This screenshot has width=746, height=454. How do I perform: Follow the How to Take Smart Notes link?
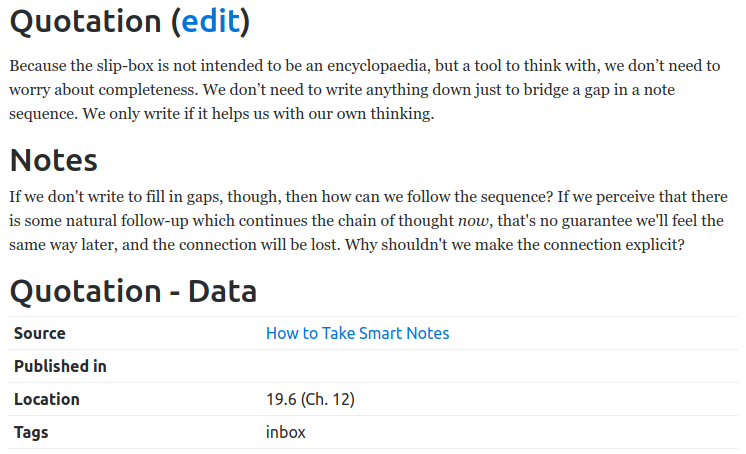click(357, 333)
